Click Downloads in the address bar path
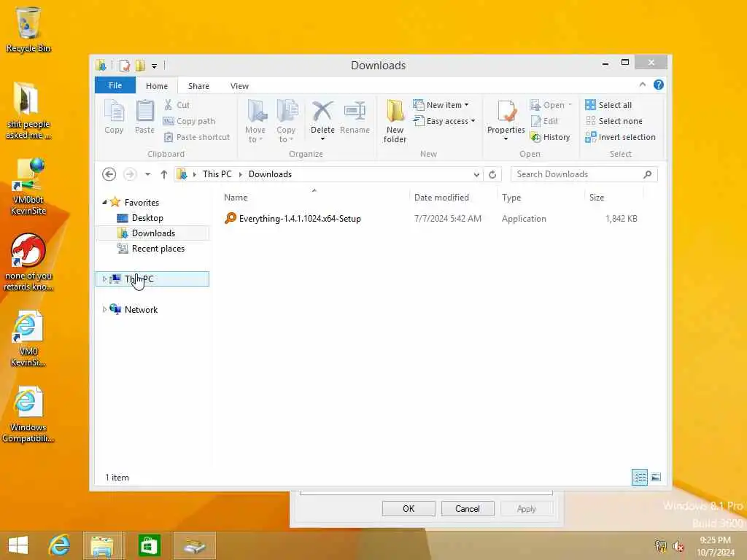Viewport: 747px width, 560px height. click(270, 174)
